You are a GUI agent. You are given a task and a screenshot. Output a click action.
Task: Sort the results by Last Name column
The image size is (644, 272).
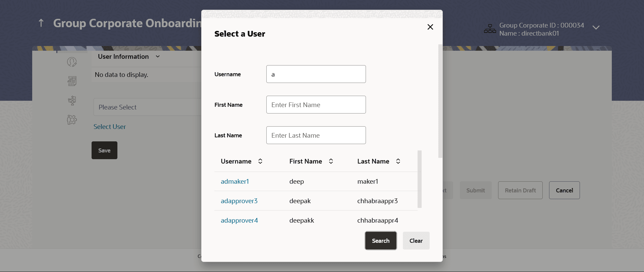[x=398, y=161]
